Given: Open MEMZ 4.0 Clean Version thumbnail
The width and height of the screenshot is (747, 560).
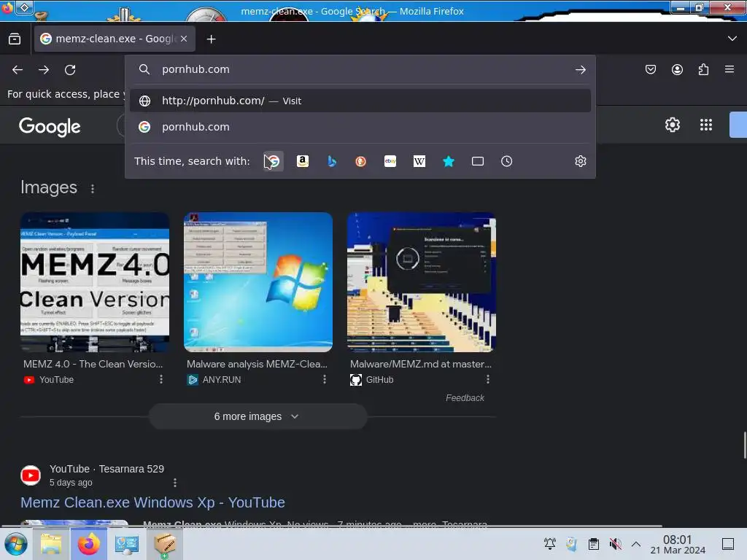Looking at the screenshot, I should 95,282.
